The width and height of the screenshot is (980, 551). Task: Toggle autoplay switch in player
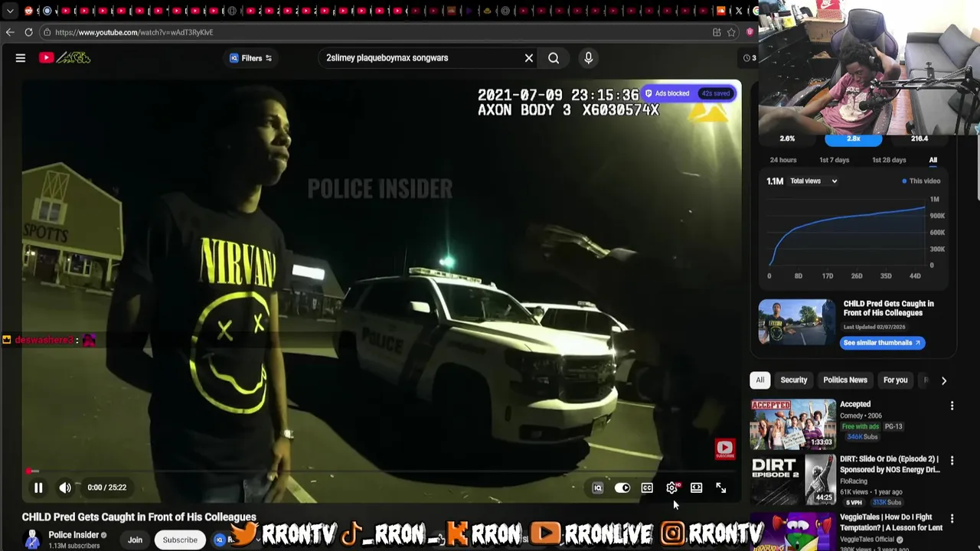pyautogui.click(x=622, y=488)
